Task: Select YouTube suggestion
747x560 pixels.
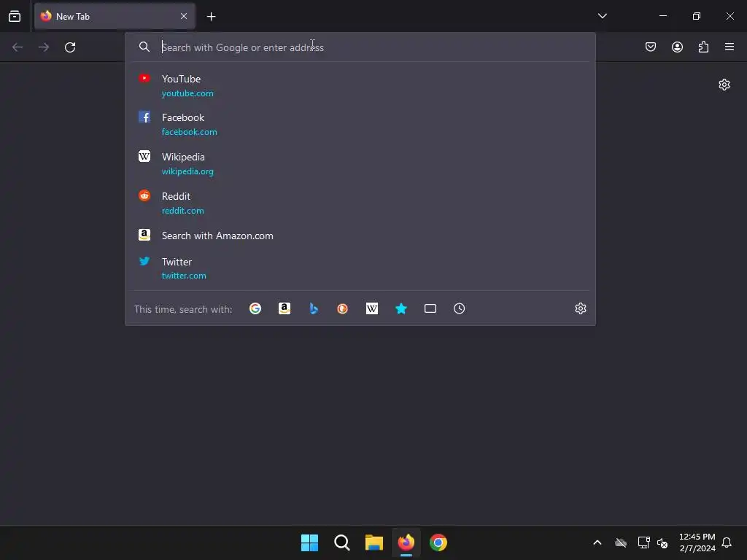Action: [x=360, y=86]
